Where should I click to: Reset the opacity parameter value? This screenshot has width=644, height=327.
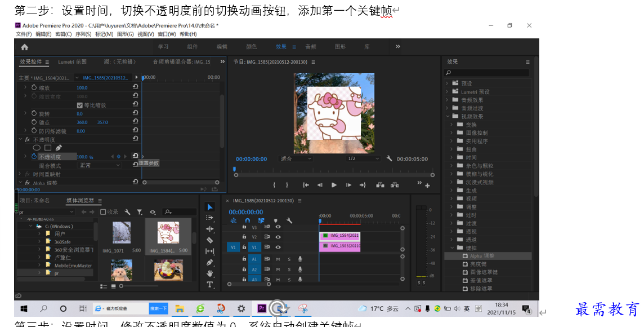pos(135,156)
